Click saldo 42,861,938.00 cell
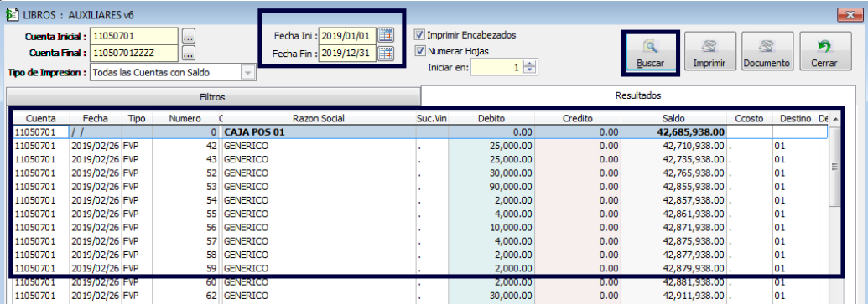 (694, 214)
